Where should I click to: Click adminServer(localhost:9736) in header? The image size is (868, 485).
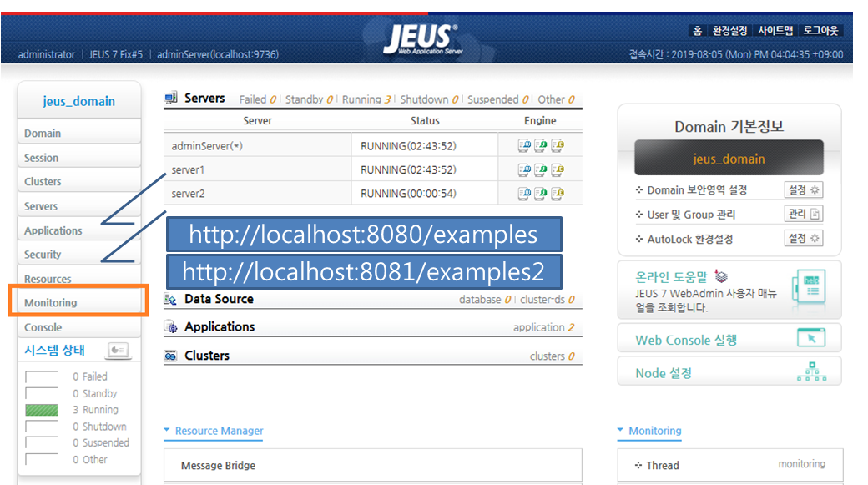218,55
